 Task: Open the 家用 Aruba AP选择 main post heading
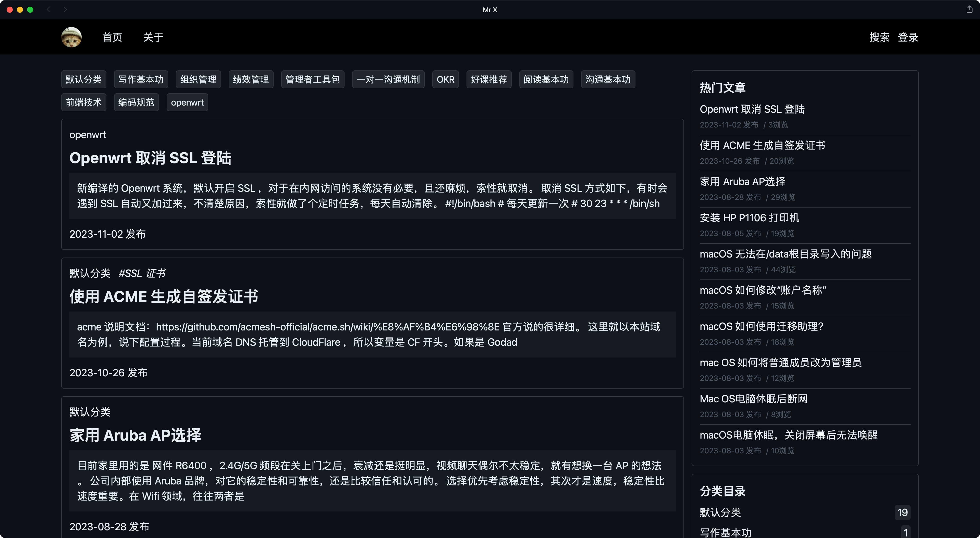[x=135, y=435]
